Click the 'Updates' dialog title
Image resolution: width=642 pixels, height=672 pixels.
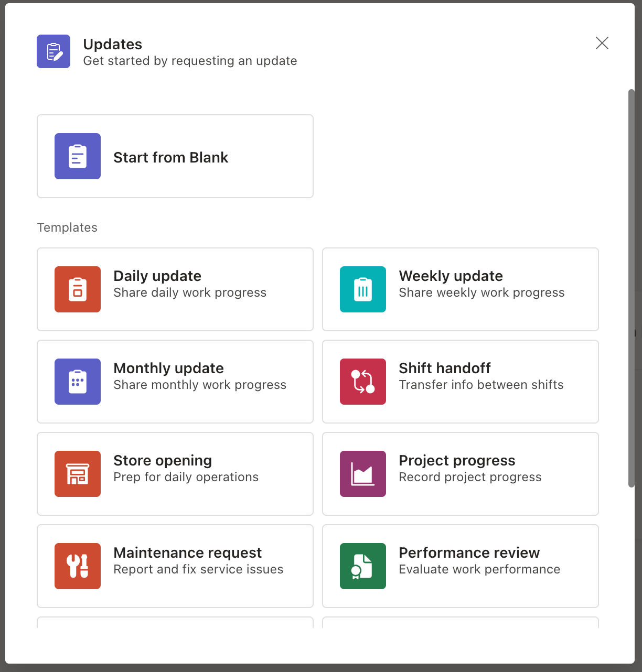(113, 44)
